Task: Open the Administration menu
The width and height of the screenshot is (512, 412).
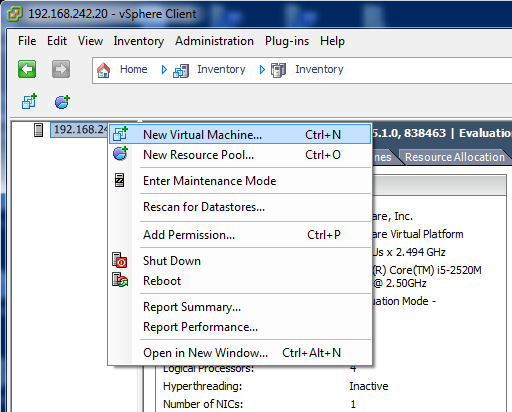Action: pos(214,41)
